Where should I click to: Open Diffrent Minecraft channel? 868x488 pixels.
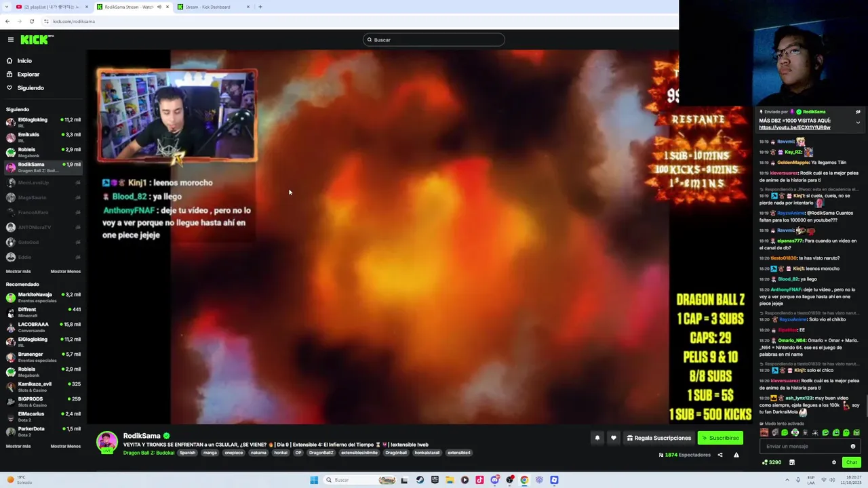coord(43,312)
